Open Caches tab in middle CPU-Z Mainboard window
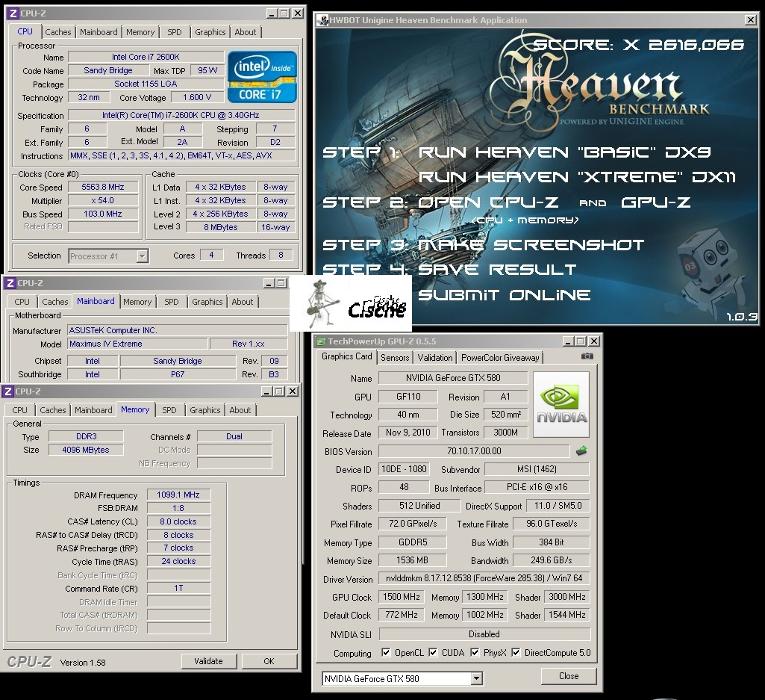Screen dimensions: 765x700 [x=55, y=301]
